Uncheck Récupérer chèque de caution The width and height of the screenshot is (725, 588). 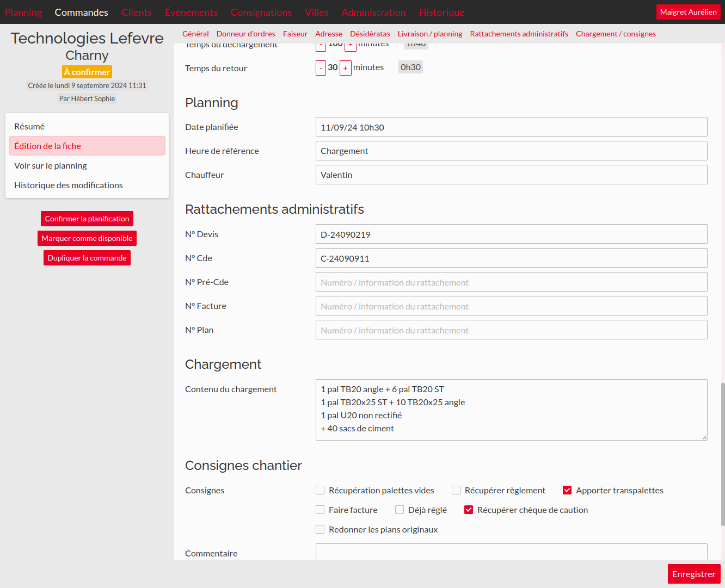(x=469, y=510)
